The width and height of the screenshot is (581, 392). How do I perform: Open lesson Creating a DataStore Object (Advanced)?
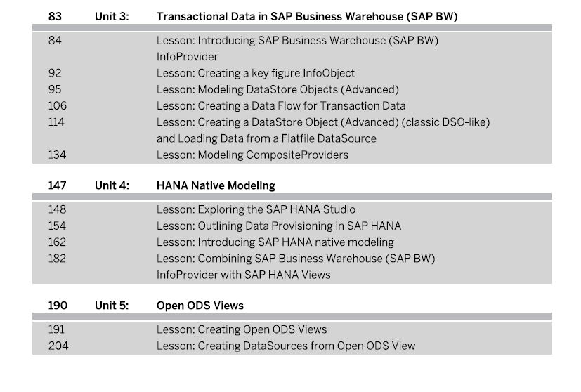[x=323, y=131]
